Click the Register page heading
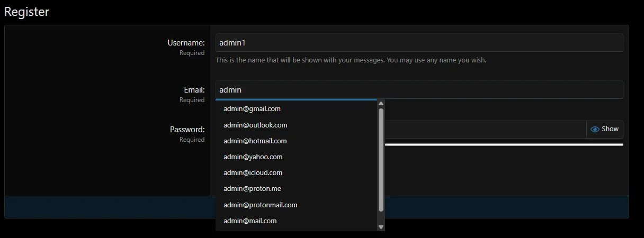Image resolution: width=644 pixels, height=238 pixels. click(x=26, y=12)
